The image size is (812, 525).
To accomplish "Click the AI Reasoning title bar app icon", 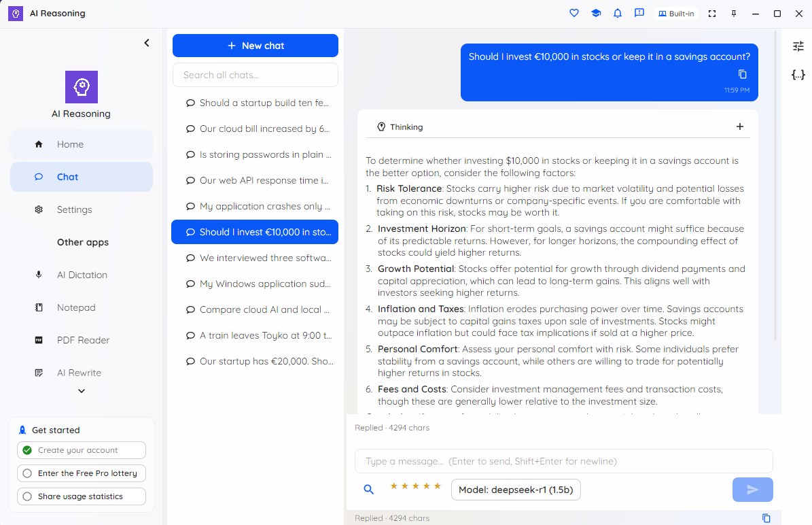I will [x=16, y=14].
